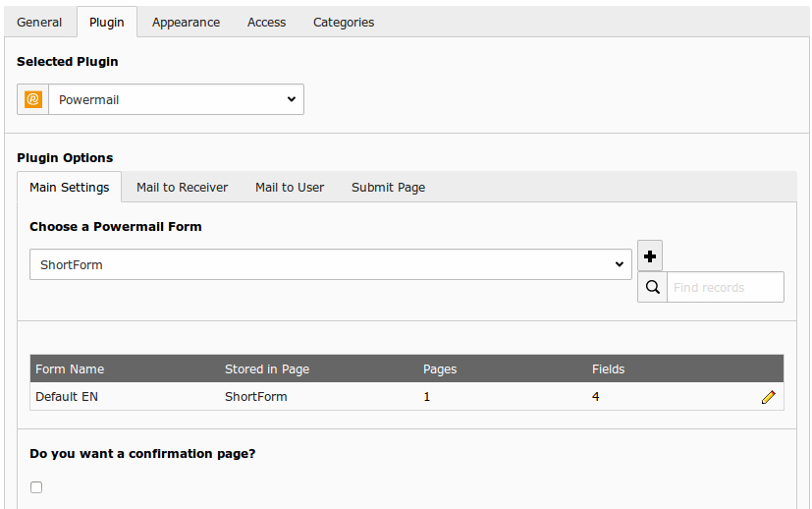Open the Appearance tab

point(186,23)
